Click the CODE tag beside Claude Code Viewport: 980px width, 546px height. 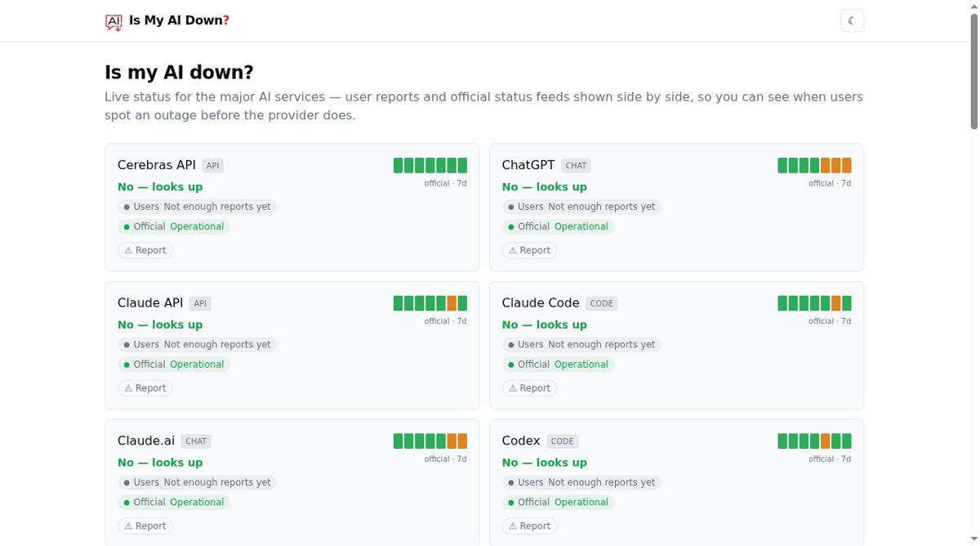click(x=601, y=303)
